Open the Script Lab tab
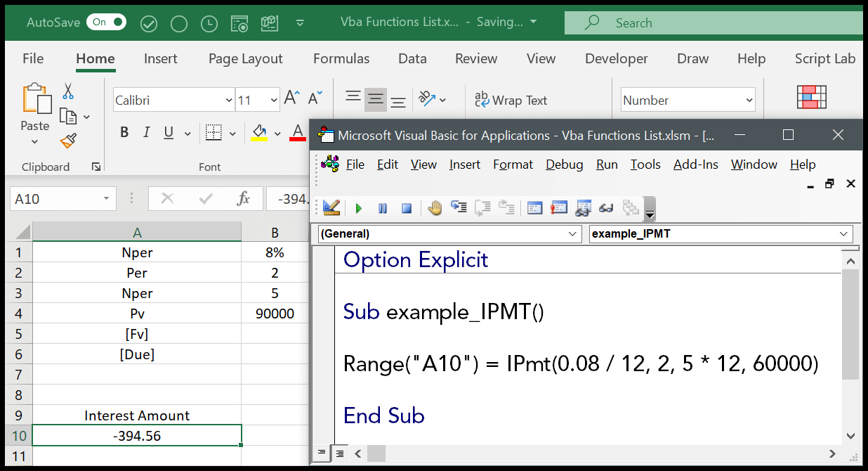 825,58
